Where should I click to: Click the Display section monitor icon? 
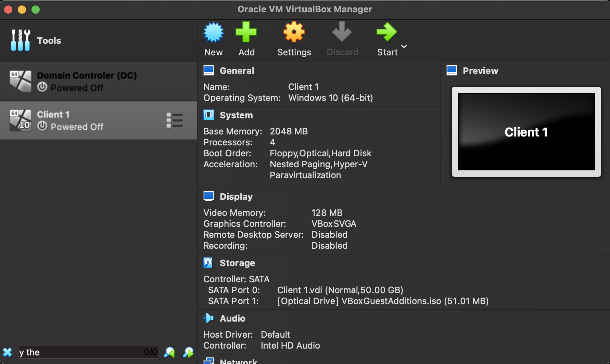click(x=208, y=196)
